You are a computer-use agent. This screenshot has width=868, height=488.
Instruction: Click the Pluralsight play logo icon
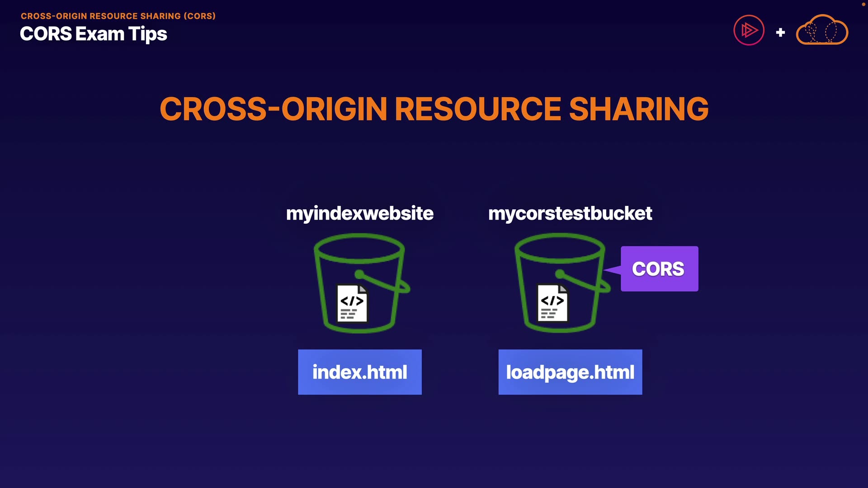click(x=749, y=30)
